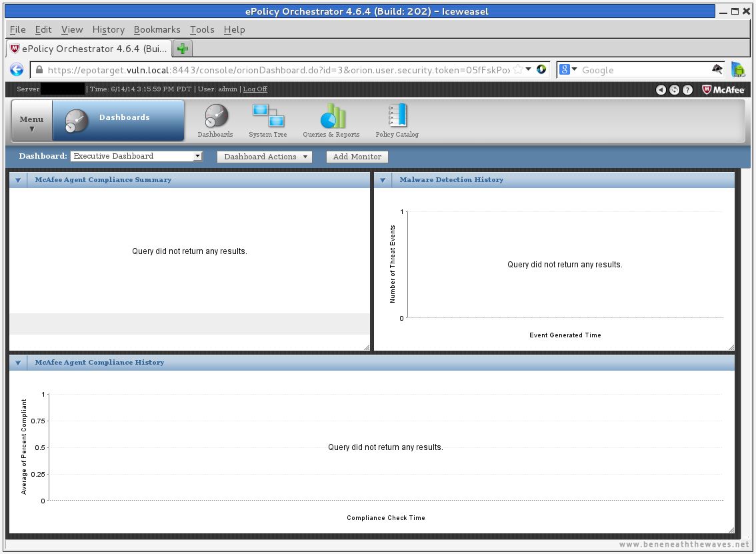Click the 0.75 value on Compliance History axis
756x554 pixels.
point(37,421)
